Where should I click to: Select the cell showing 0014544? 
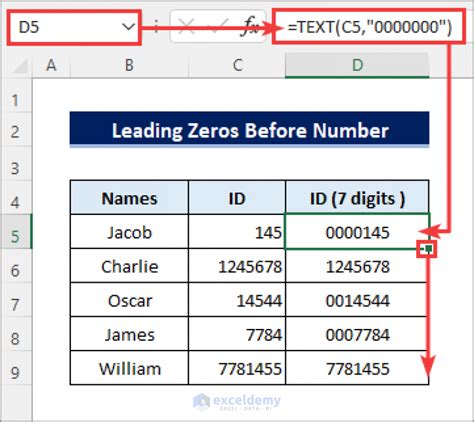coord(357,301)
